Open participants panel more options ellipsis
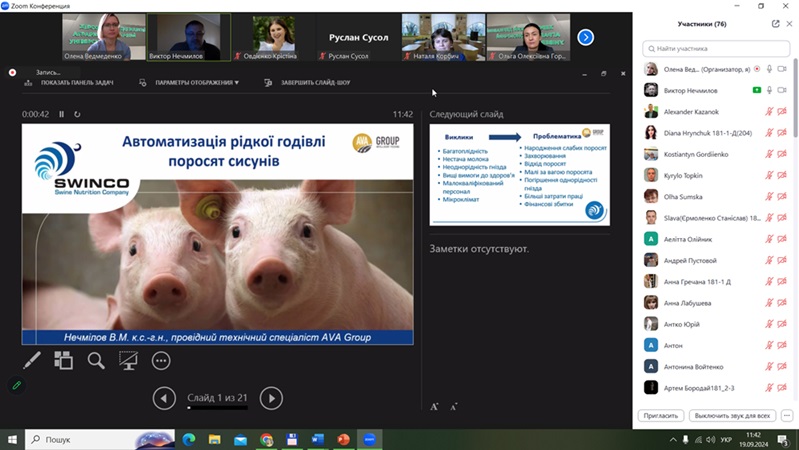This screenshot has width=799, height=450. [x=787, y=416]
